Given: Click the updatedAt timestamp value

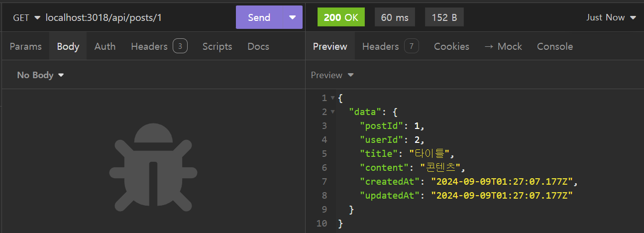Looking at the screenshot, I should point(502,196).
